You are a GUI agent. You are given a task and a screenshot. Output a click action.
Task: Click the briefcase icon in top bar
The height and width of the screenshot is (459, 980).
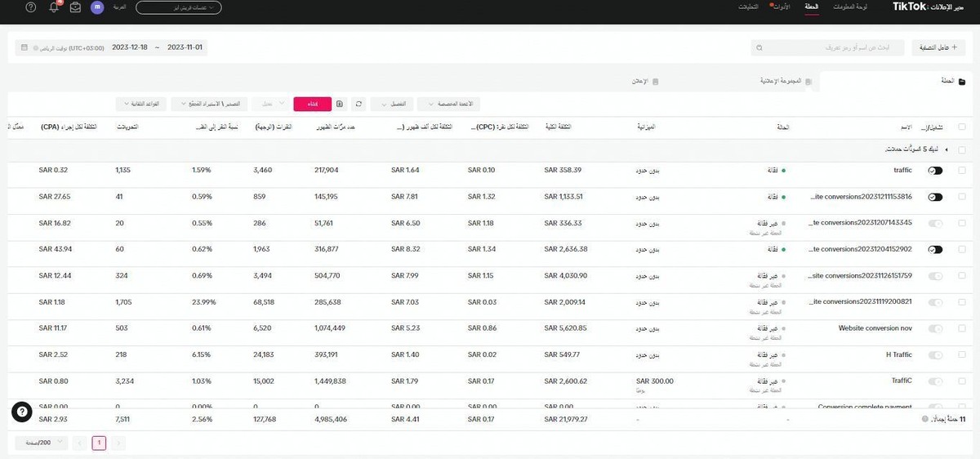point(75,7)
